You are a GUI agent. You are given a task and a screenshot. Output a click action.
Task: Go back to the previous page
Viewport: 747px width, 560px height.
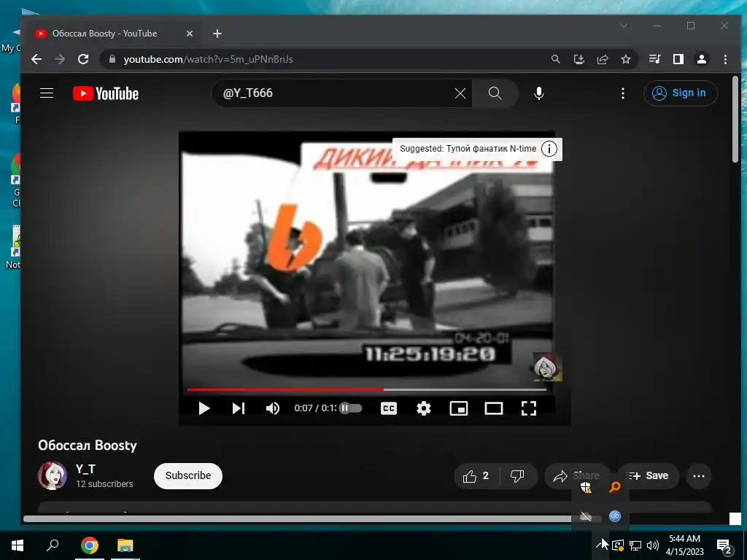click(x=36, y=59)
